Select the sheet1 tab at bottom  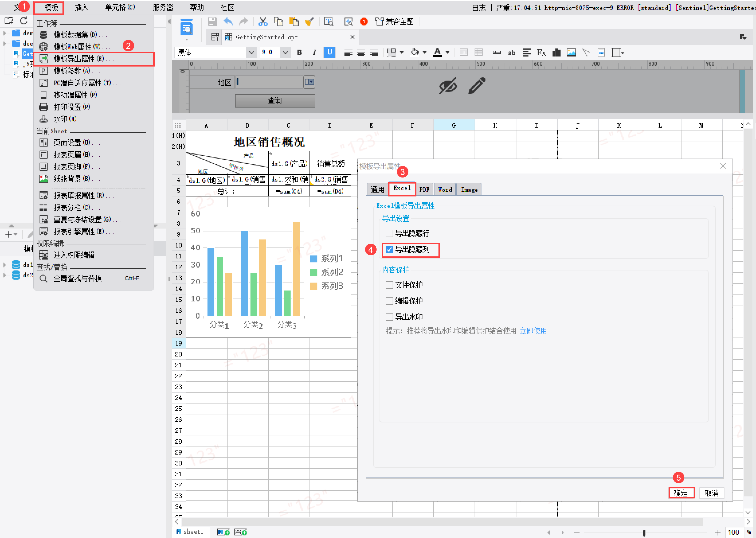pyautogui.click(x=193, y=532)
